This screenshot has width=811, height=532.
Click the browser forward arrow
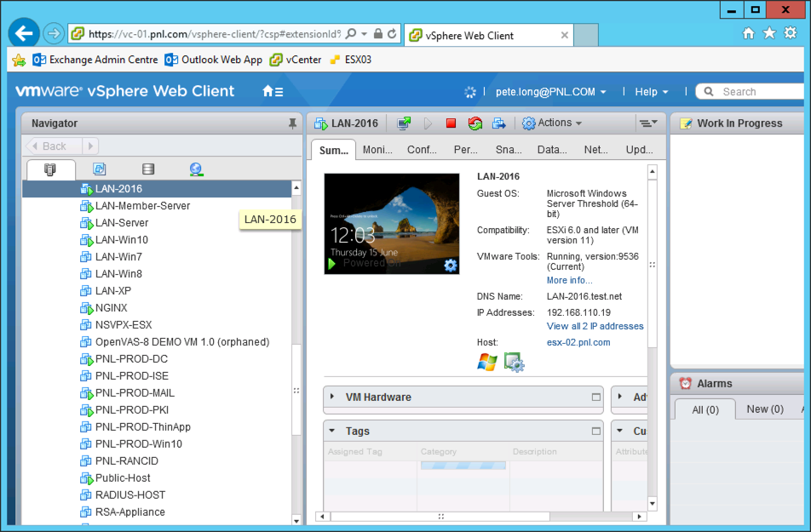tap(54, 34)
